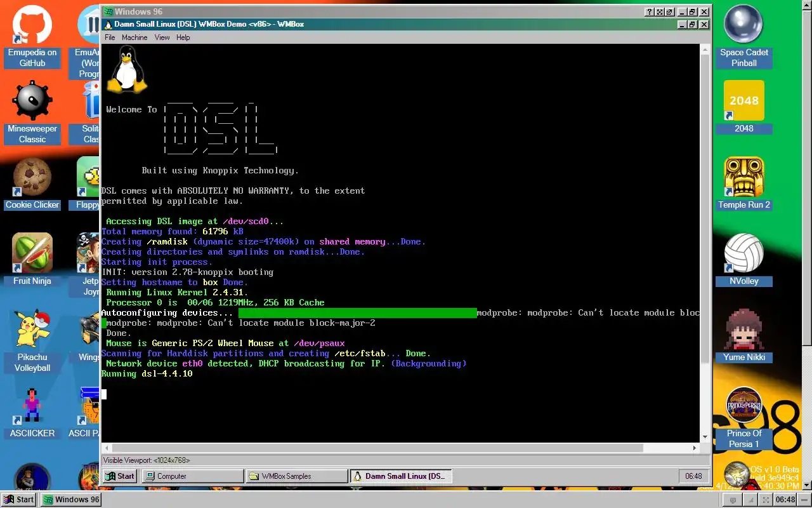The image size is (812, 508).
Task: Open the Cookie Clicker desktop icon
Action: [x=32, y=183]
